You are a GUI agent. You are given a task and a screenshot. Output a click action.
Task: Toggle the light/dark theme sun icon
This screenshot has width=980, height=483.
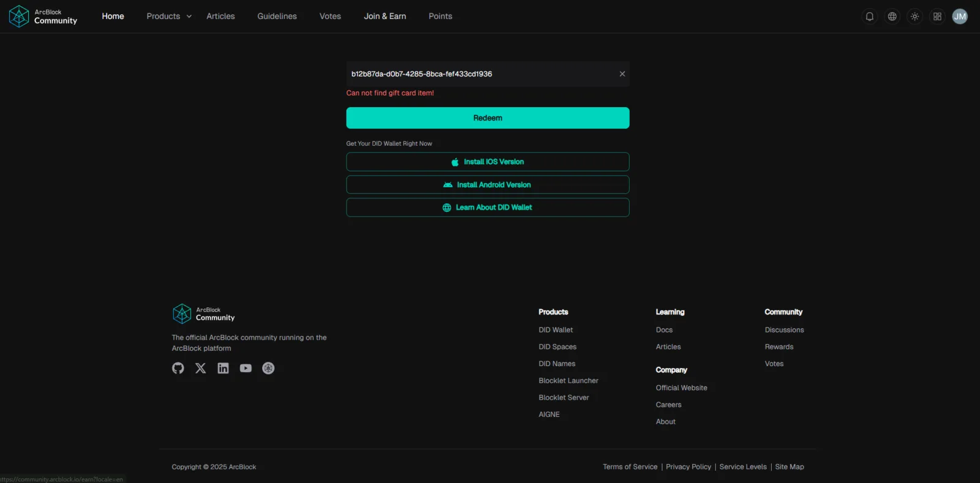tap(914, 17)
